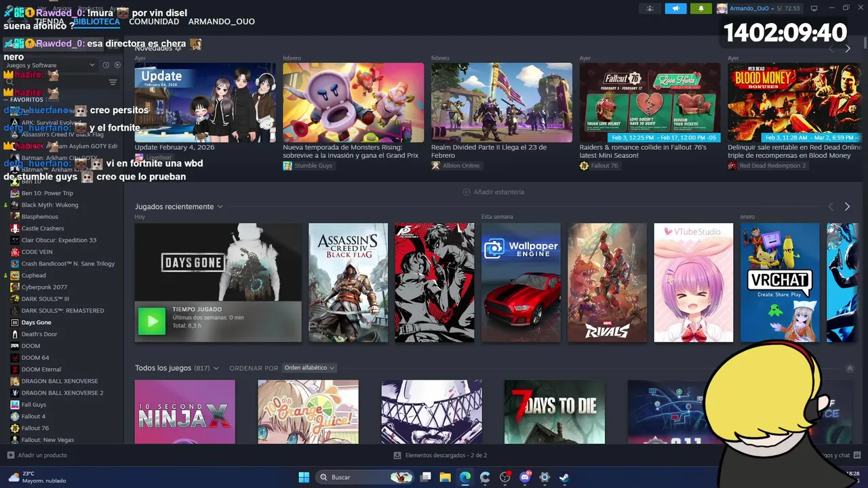868x488 pixels.
Task: Open the VRChat cover
Action: point(780,283)
